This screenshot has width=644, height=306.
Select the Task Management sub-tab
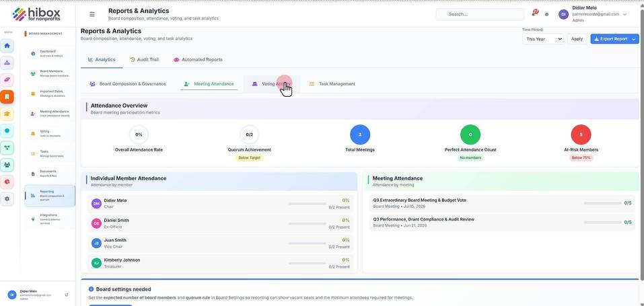(x=332, y=84)
